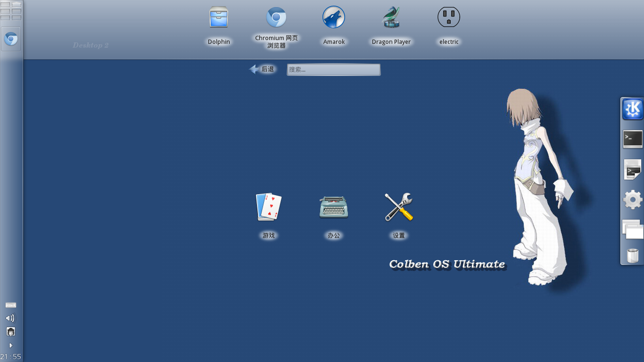The height and width of the screenshot is (362, 644).
Task: Click the 后退 back button
Action: [x=262, y=69]
